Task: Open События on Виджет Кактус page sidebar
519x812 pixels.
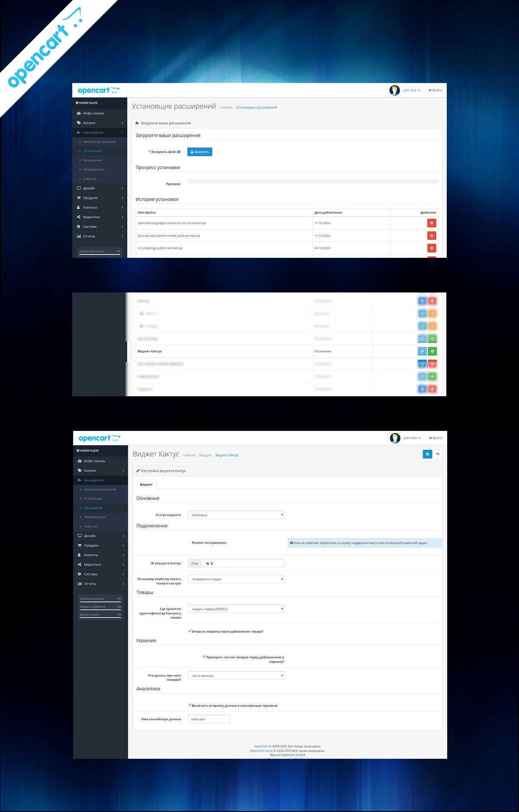Action: tap(101, 526)
